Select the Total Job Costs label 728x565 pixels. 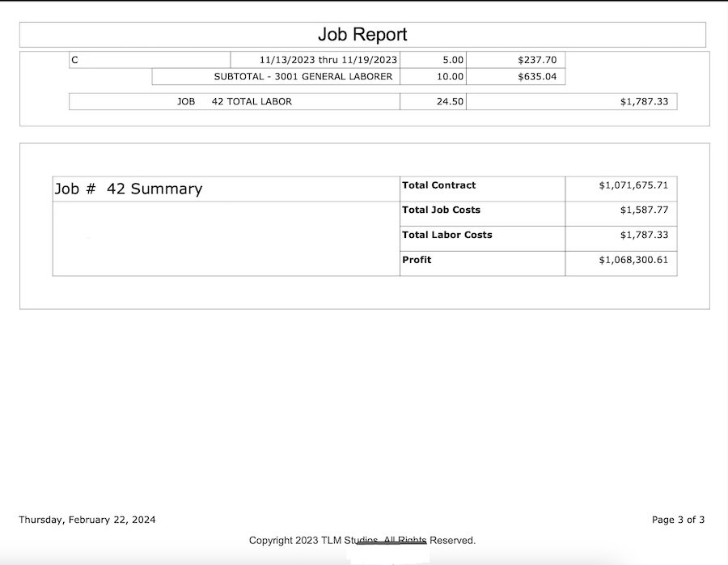click(x=441, y=210)
